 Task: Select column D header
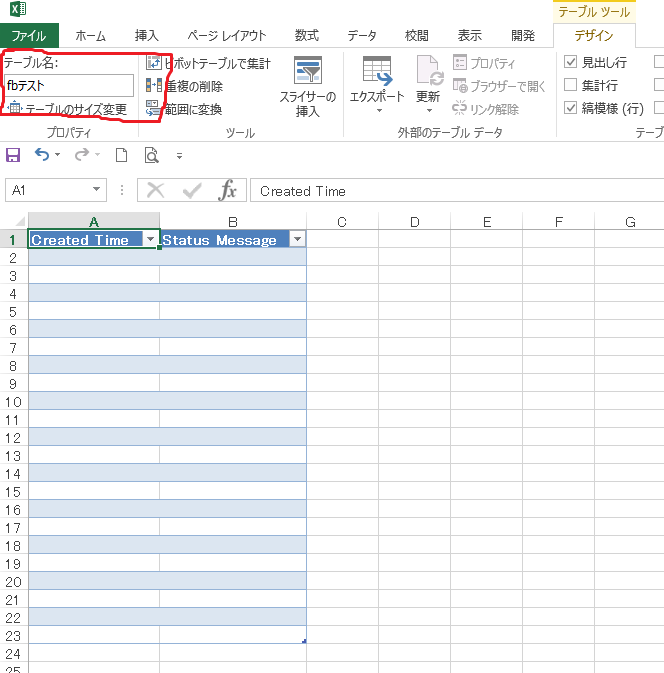(415, 221)
